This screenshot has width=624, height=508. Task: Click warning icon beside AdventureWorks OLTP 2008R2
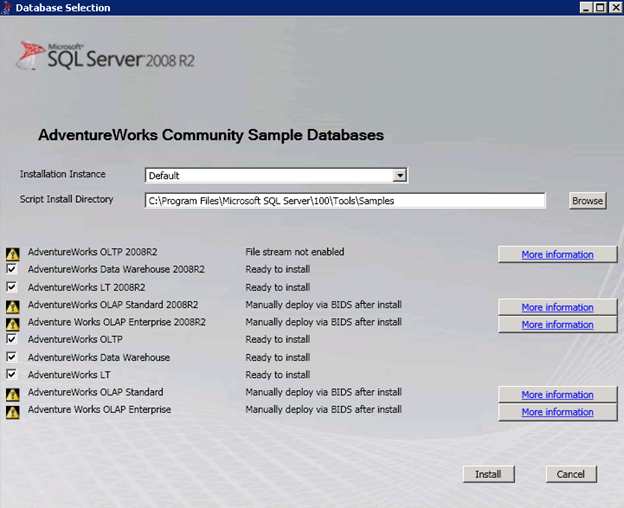(x=12, y=254)
